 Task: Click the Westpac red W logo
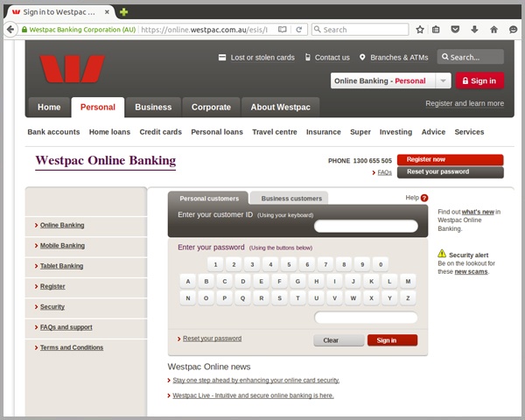click(x=72, y=68)
